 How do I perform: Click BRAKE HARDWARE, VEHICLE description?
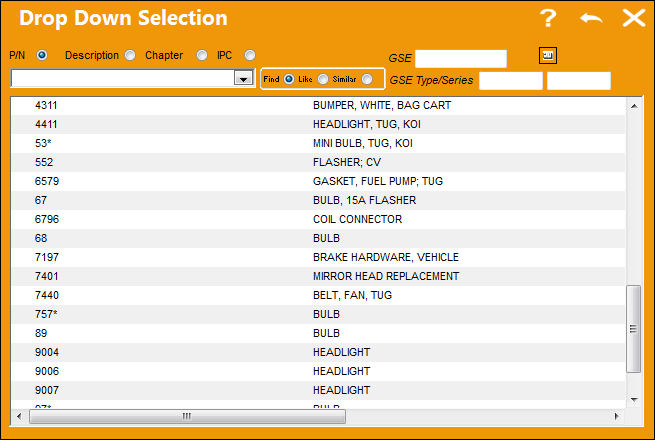click(386, 257)
